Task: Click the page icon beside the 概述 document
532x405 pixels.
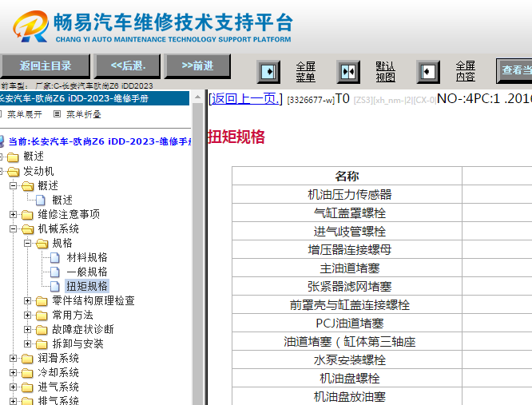Action: pyautogui.click(x=41, y=201)
